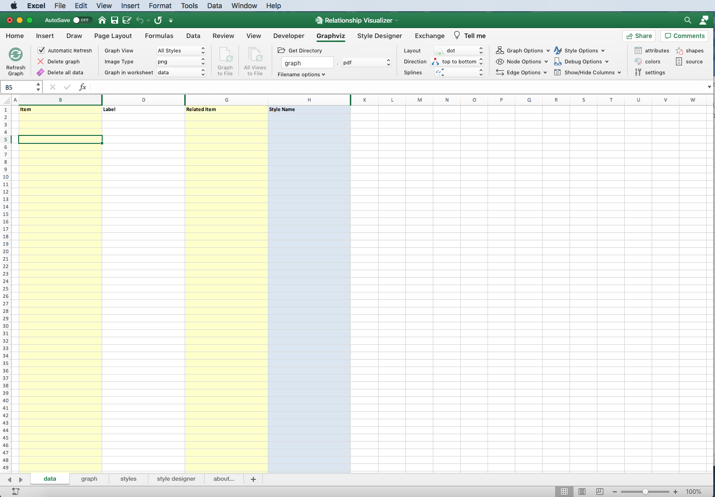Click the Comments button
Image resolution: width=715 pixels, height=497 pixels.
(685, 36)
